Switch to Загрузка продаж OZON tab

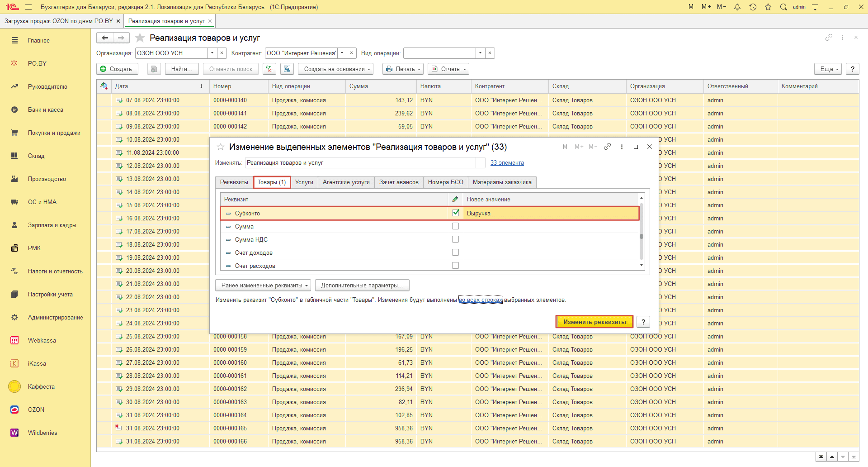click(59, 21)
